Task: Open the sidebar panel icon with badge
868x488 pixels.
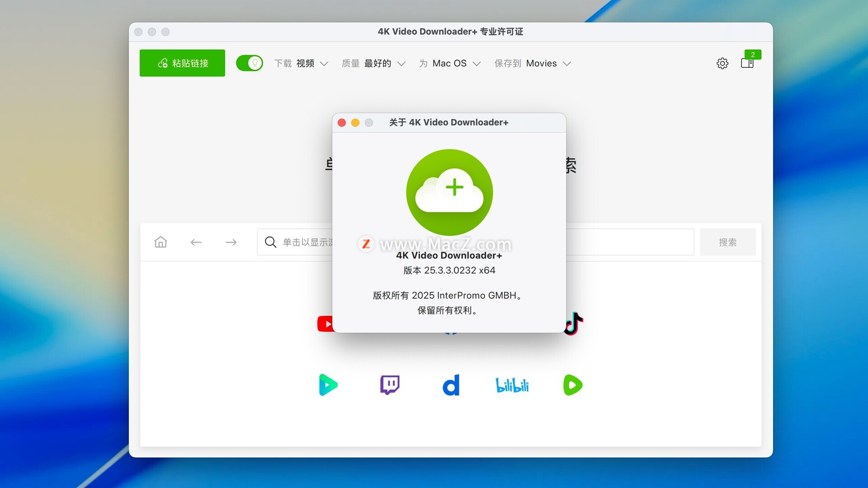Action: [x=747, y=63]
